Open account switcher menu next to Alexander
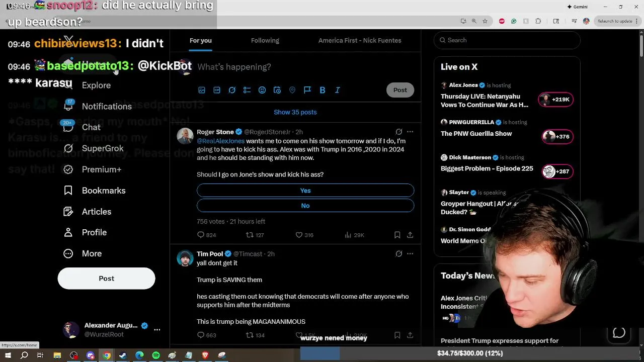The width and height of the screenshot is (644, 362). 157,330
